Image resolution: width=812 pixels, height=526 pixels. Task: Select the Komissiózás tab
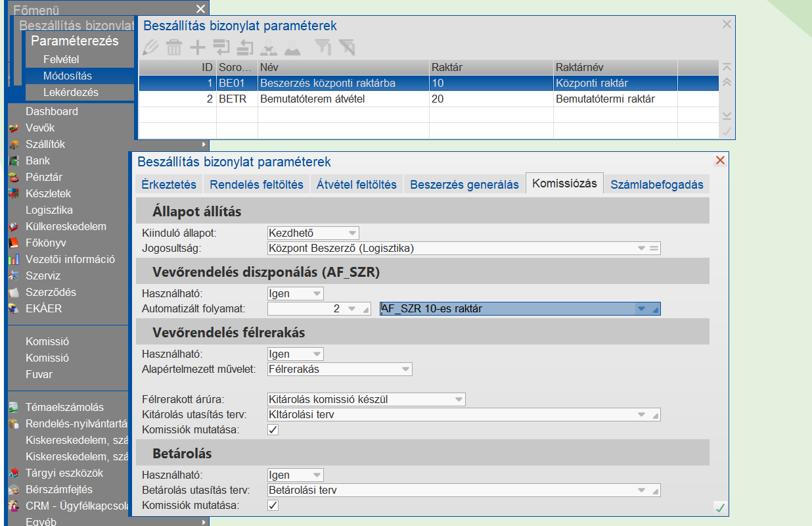pos(565,183)
